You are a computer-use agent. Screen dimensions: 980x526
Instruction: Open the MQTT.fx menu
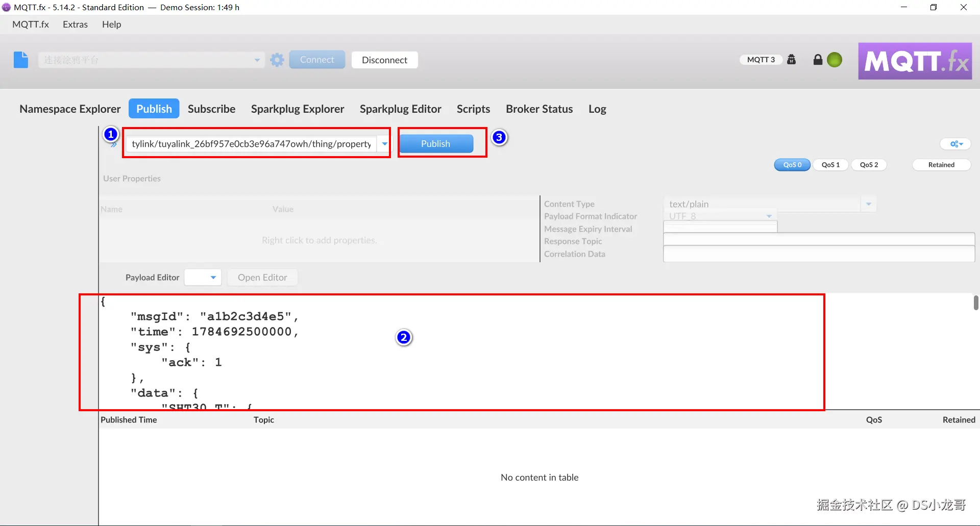coord(31,24)
